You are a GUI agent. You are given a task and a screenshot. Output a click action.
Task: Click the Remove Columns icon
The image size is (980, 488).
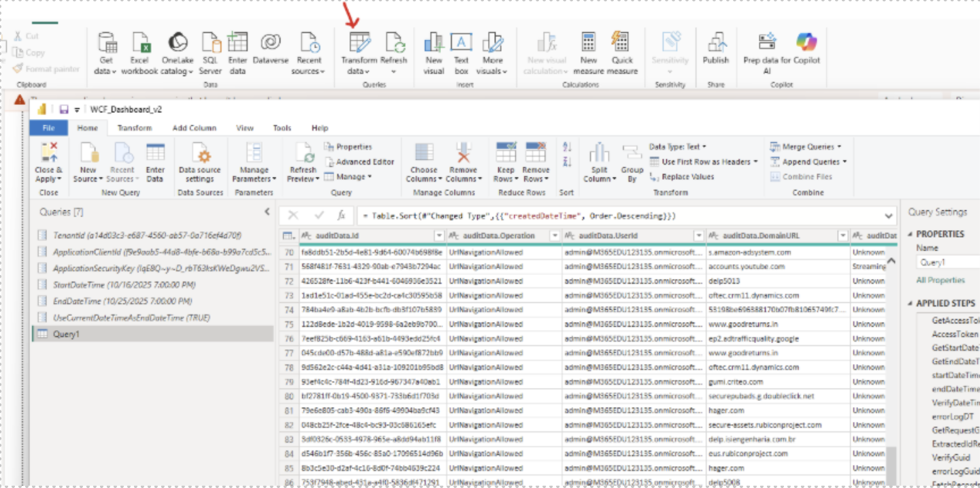pos(463,161)
